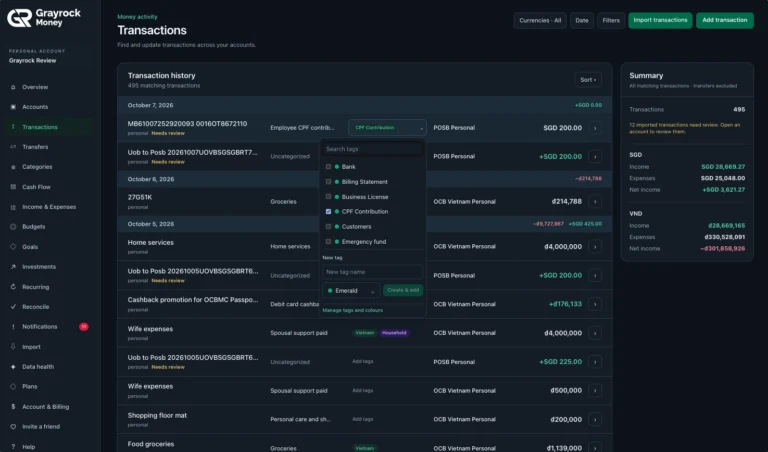Open details arrow for Cashback promotion transaction
Screen dimensions: 768x452
pyautogui.click(x=595, y=304)
